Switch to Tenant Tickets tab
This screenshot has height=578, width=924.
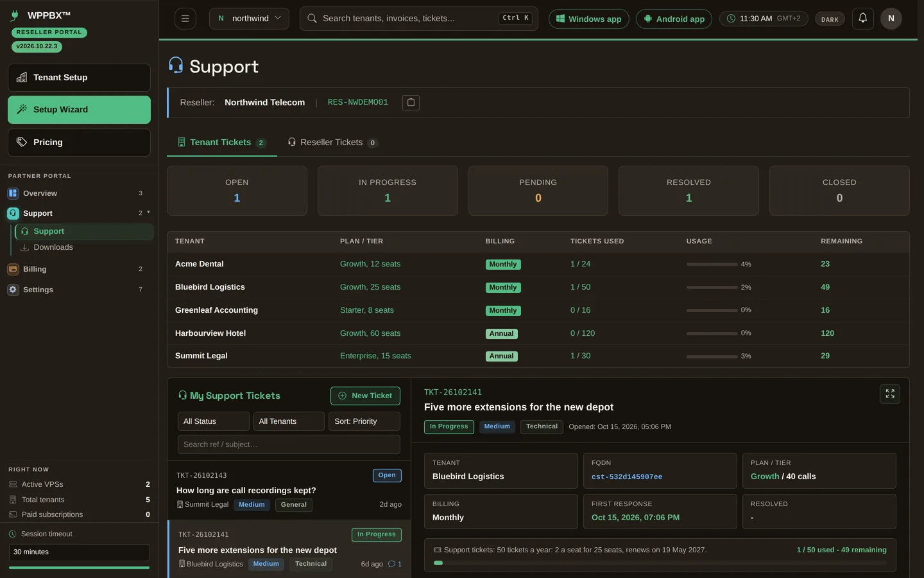pyautogui.click(x=221, y=142)
